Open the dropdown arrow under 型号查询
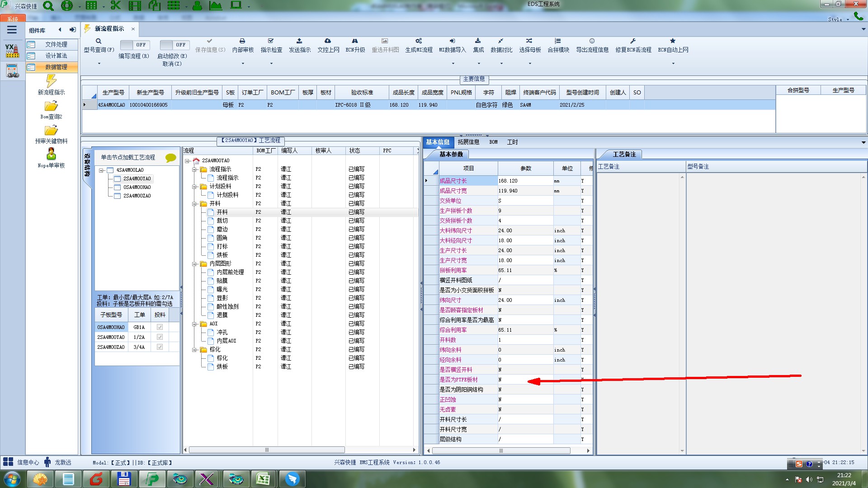 99,64
